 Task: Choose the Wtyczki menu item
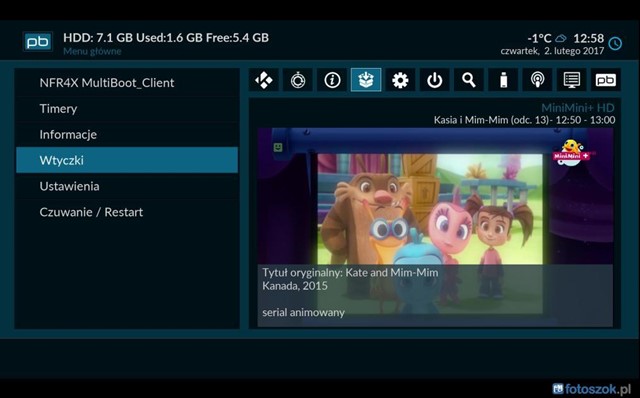point(127,160)
